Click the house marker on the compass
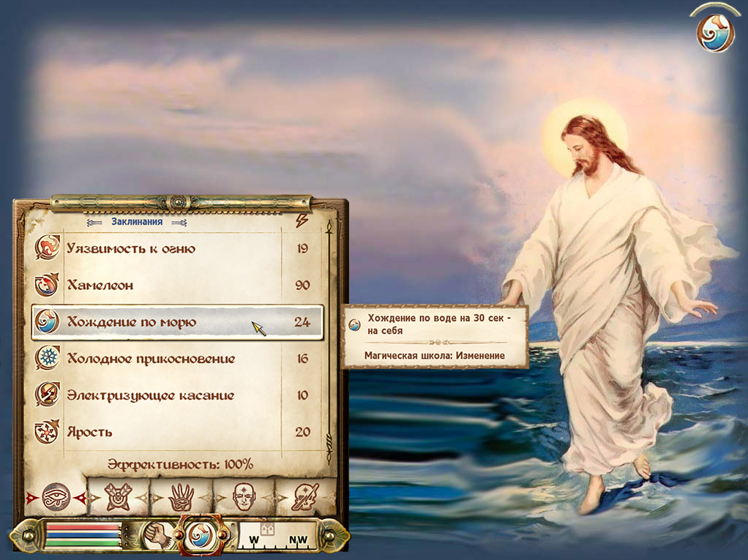Image resolution: width=748 pixels, height=560 pixels. point(266,528)
